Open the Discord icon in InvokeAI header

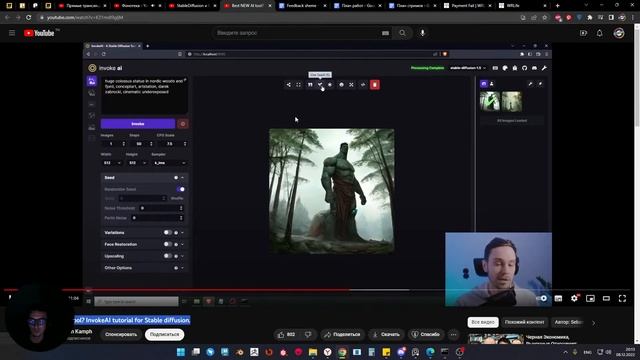(534, 68)
